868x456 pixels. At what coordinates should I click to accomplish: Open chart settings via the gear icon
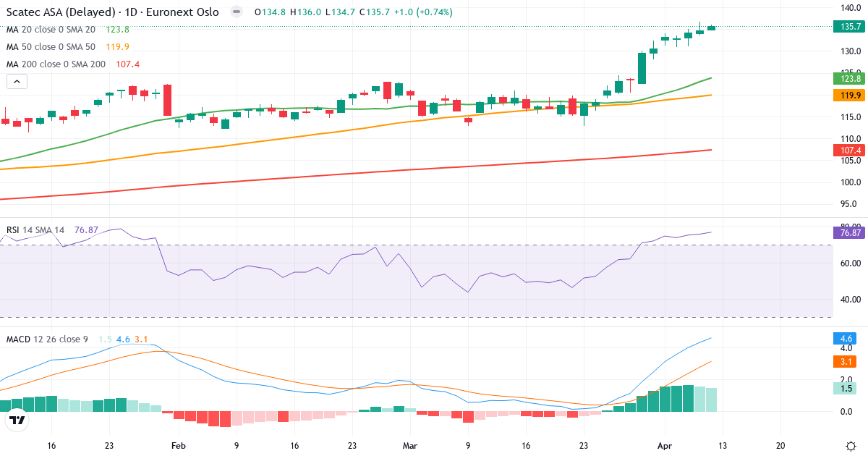[851, 447]
